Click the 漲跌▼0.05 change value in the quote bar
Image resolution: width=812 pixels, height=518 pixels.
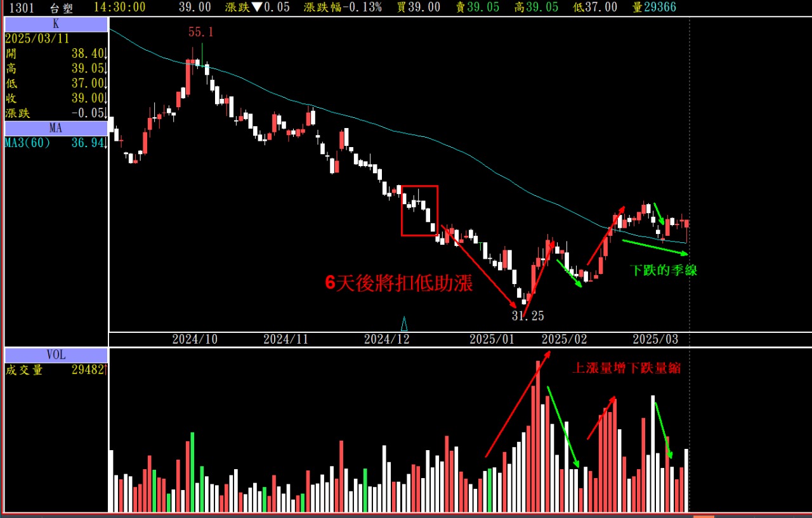(x=257, y=7)
